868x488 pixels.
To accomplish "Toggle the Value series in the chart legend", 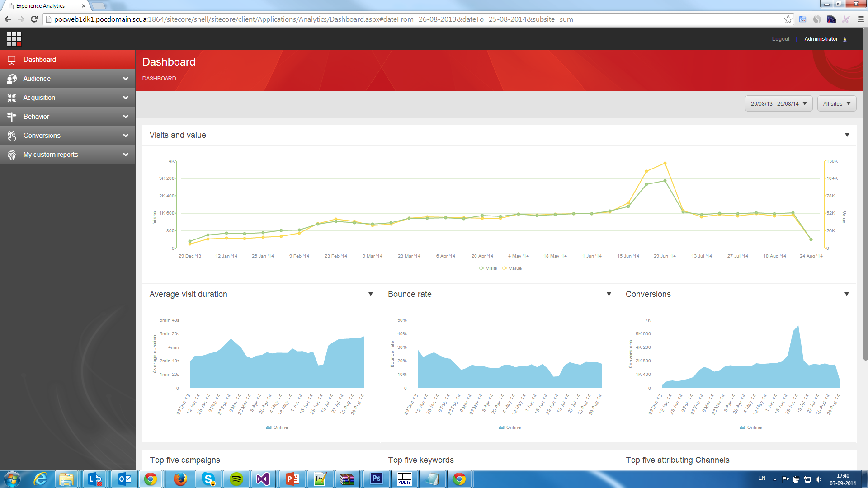I will [x=511, y=268].
